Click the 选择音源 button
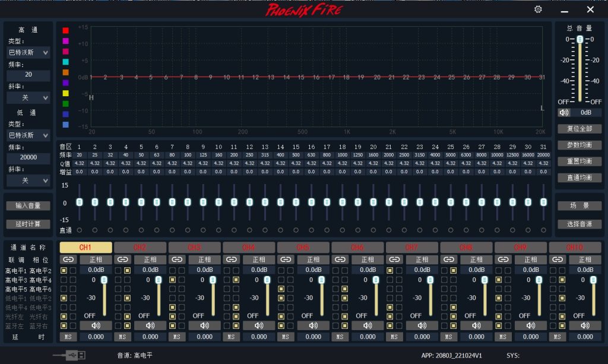Viewport: 608px width, 364px height. 579,224
